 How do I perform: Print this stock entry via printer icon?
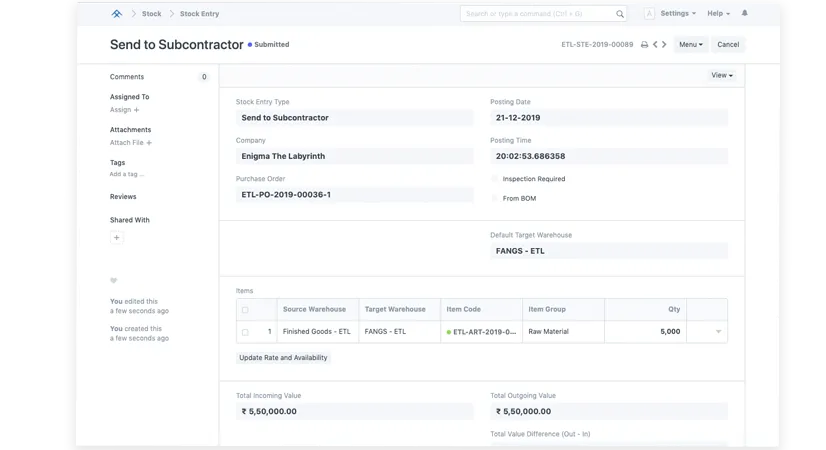(644, 45)
